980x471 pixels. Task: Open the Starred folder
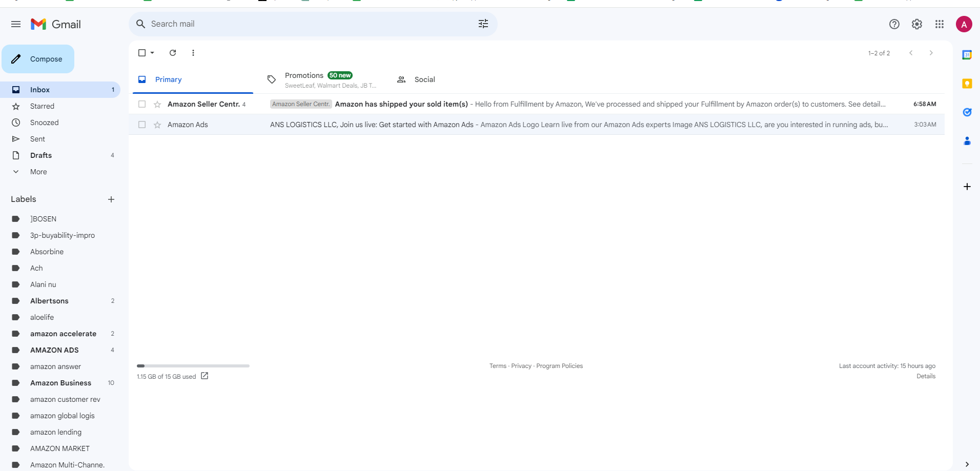[60, 106]
